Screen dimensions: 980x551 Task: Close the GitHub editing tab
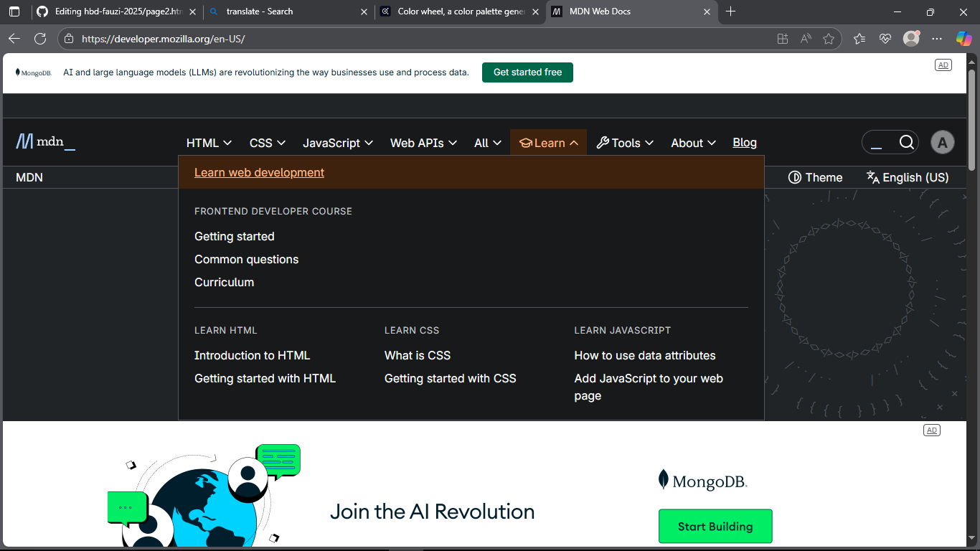[194, 12]
